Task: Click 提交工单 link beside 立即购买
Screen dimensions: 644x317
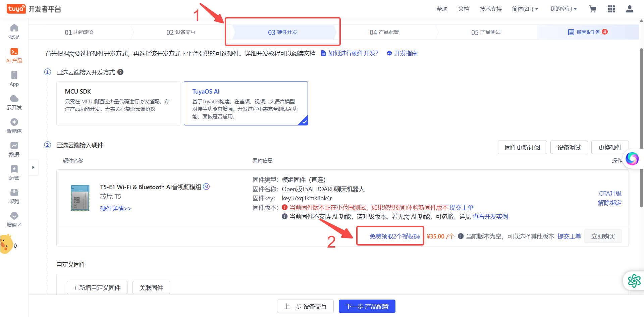Action: pos(569,236)
